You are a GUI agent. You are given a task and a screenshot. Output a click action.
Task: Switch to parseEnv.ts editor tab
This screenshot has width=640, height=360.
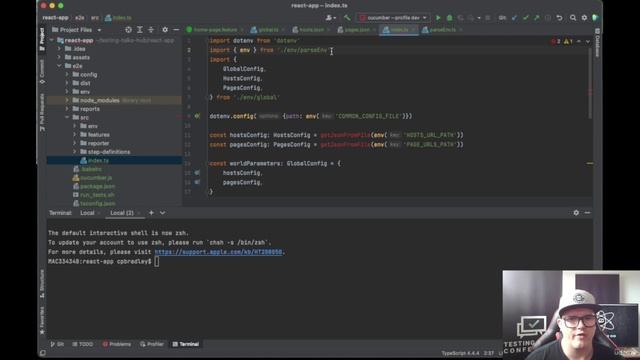coord(442,30)
